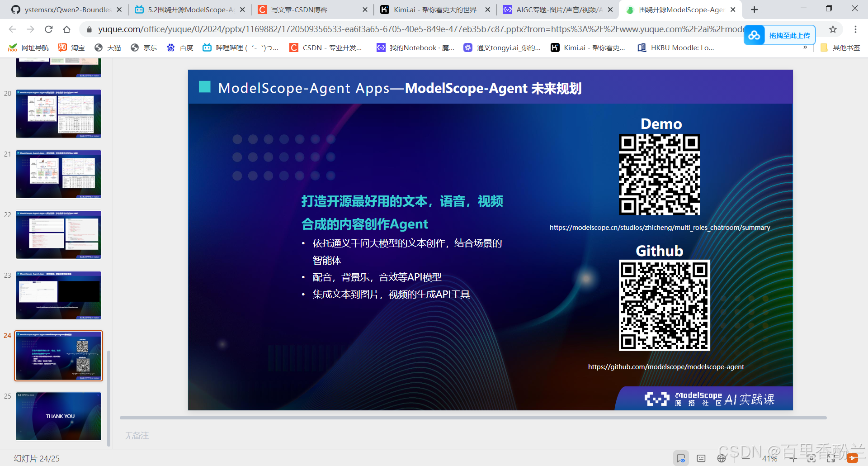Viewport: 868px width, 466px height.
Task: Go back to the previous page
Action: click(12, 29)
